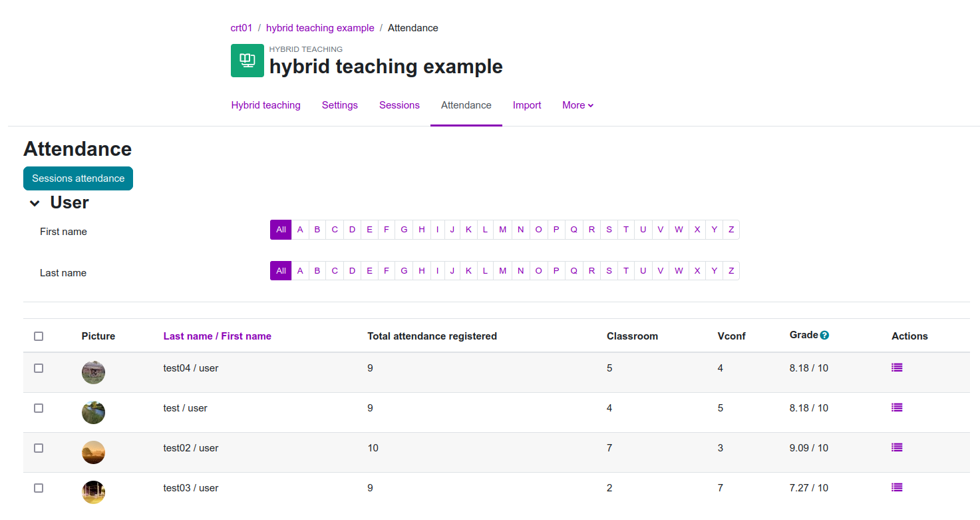Screen dimensions: 980x520
Task: Click the Total attendance registered header
Action: pyautogui.click(x=432, y=336)
